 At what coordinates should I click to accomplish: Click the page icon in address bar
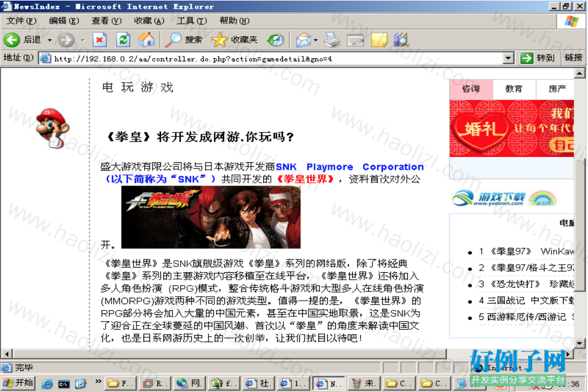45,58
